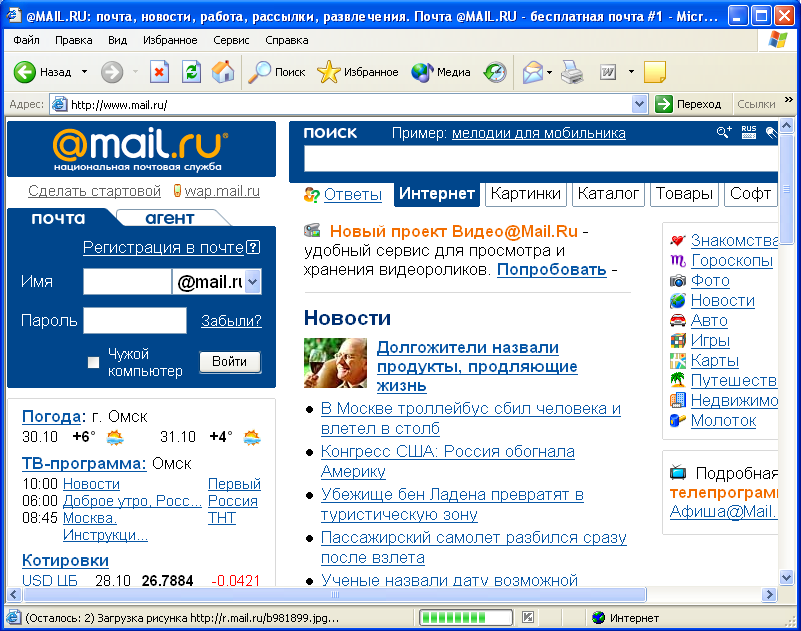The width and height of the screenshot is (801, 631).
Task: Click the image toggle icon in status bar
Action: pyautogui.click(x=528, y=617)
